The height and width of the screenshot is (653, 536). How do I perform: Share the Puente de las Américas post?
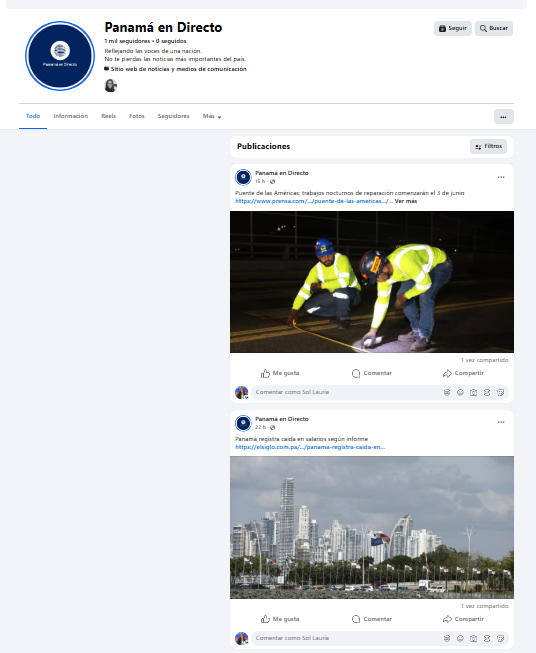(463, 373)
